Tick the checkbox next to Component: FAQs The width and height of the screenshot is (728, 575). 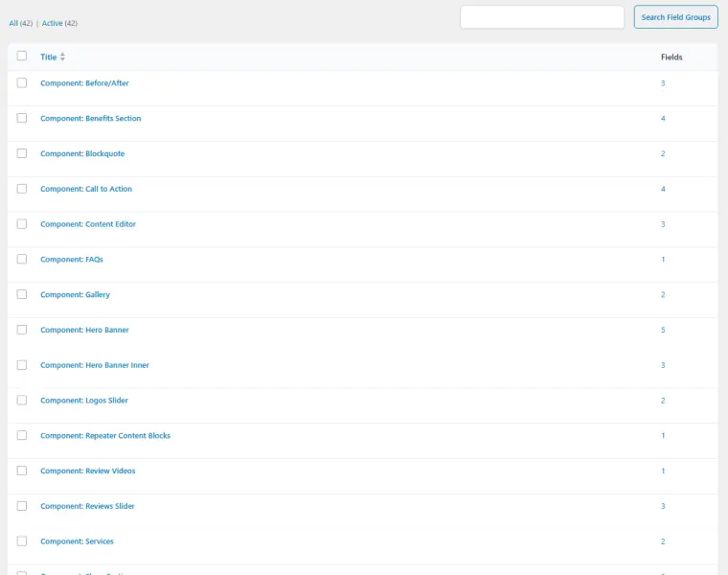[22, 259]
